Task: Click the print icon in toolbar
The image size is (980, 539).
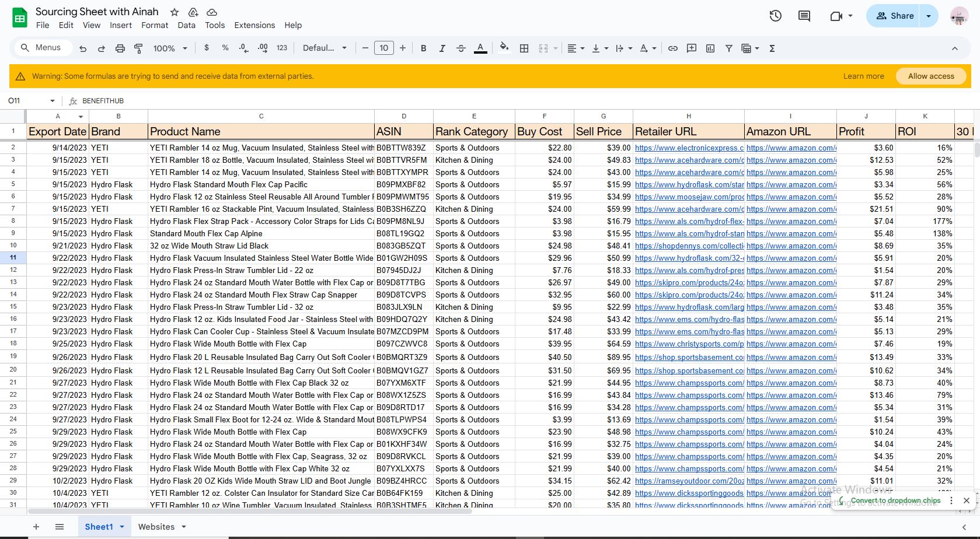Action: pyautogui.click(x=120, y=48)
